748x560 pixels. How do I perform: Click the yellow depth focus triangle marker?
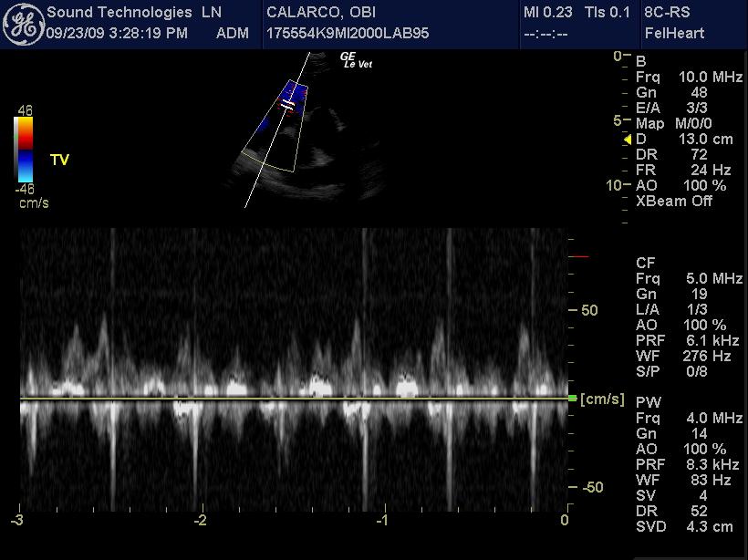[x=628, y=140]
